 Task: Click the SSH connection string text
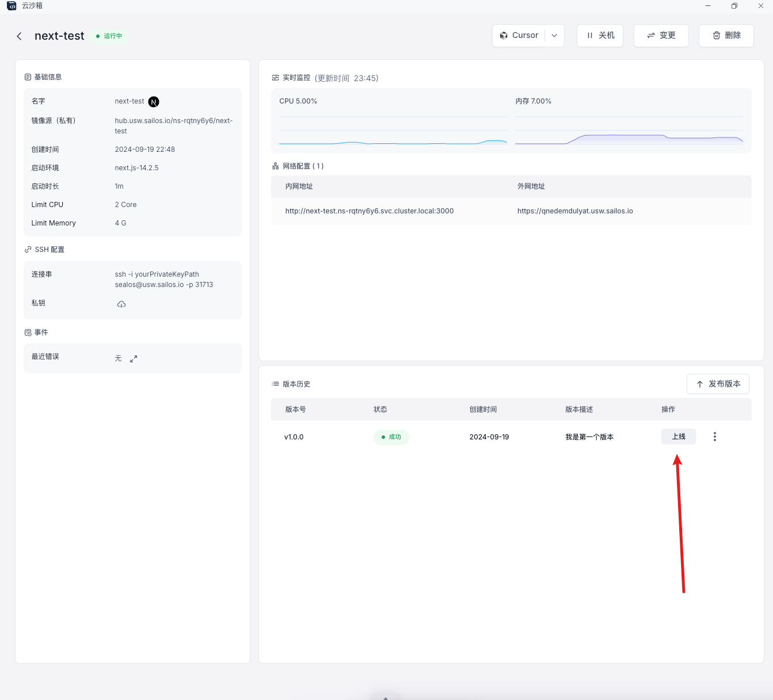[164, 280]
